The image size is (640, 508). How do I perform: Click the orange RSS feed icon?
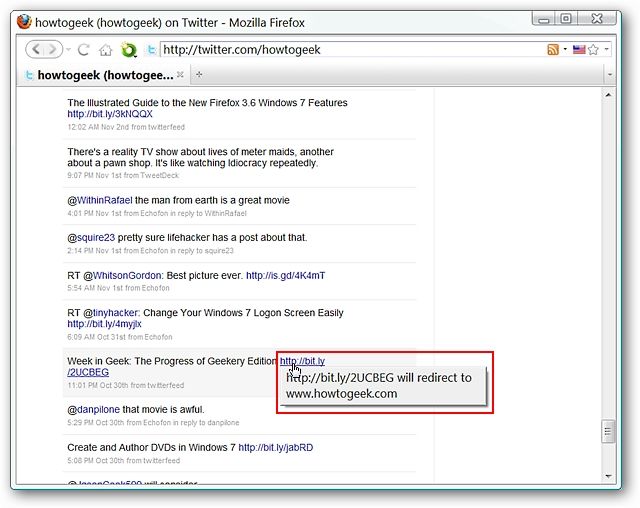point(553,50)
